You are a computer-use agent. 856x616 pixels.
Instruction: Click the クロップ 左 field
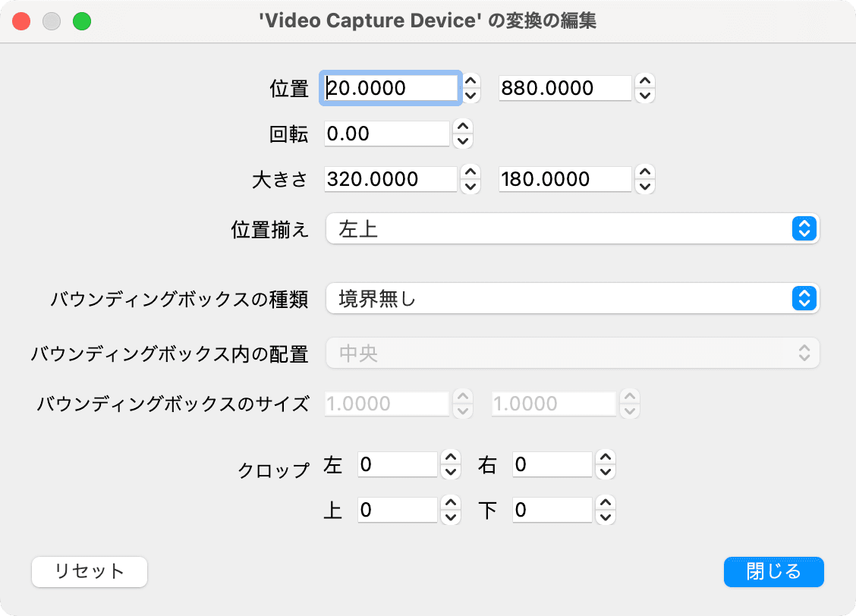398,464
